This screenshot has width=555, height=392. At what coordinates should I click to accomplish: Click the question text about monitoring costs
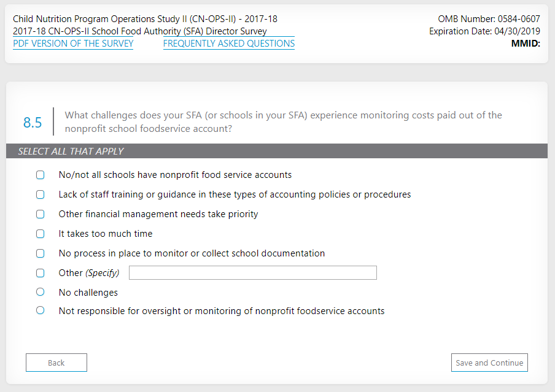282,122
